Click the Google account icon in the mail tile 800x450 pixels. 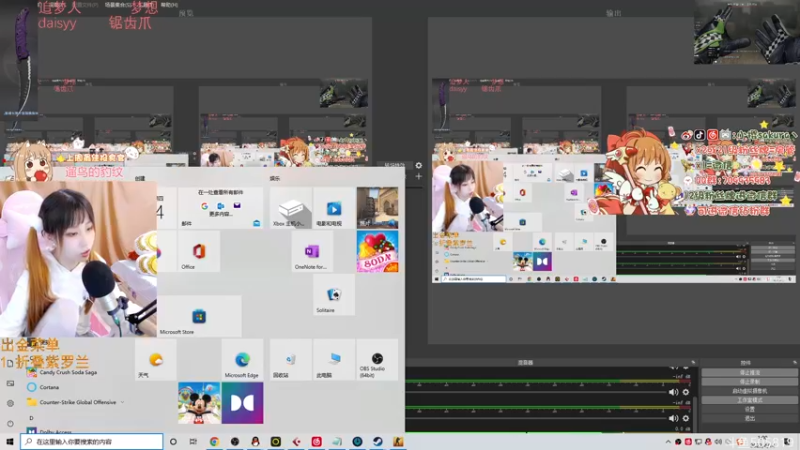pos(205,206)
